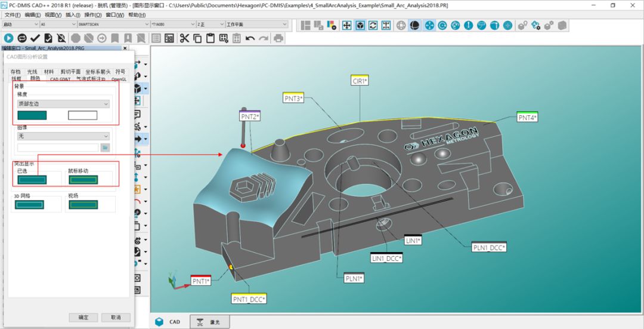Click the colored squares with gear icon

332,25
